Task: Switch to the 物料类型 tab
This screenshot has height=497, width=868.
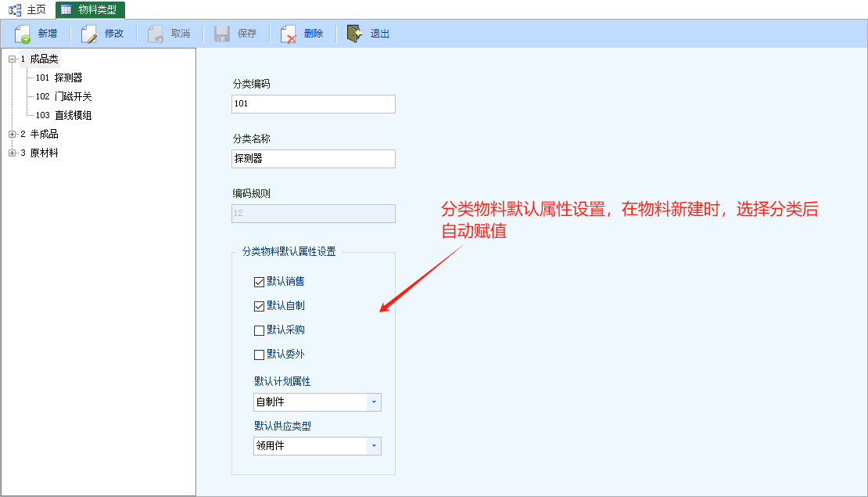Action: [x=90, y=9]
